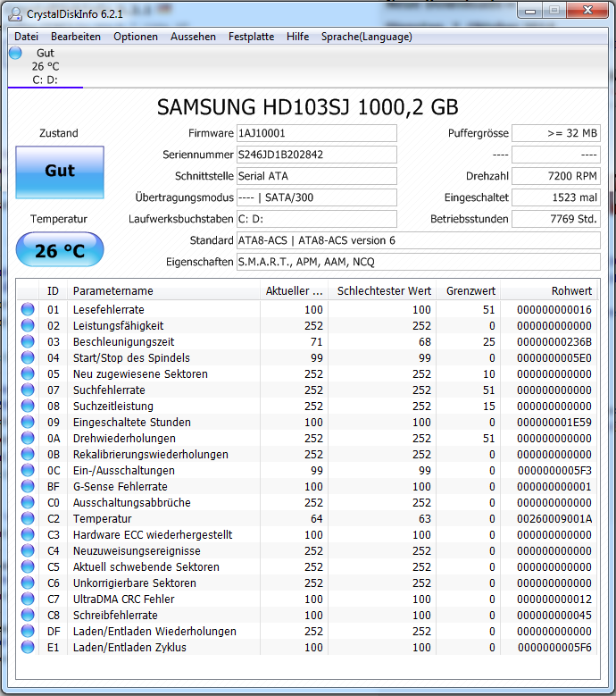Click status orb of Suchzeitleistung row
Screen dimensions: 616x696
click(28, 406)
